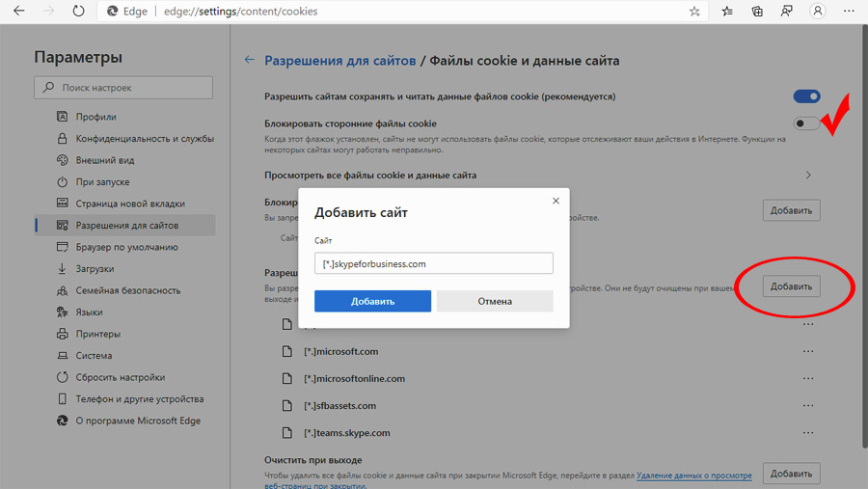Screen dimensions: 868x489
Task: Click file icon beside [*.]sfbassets.com
Action: [286, 405]
